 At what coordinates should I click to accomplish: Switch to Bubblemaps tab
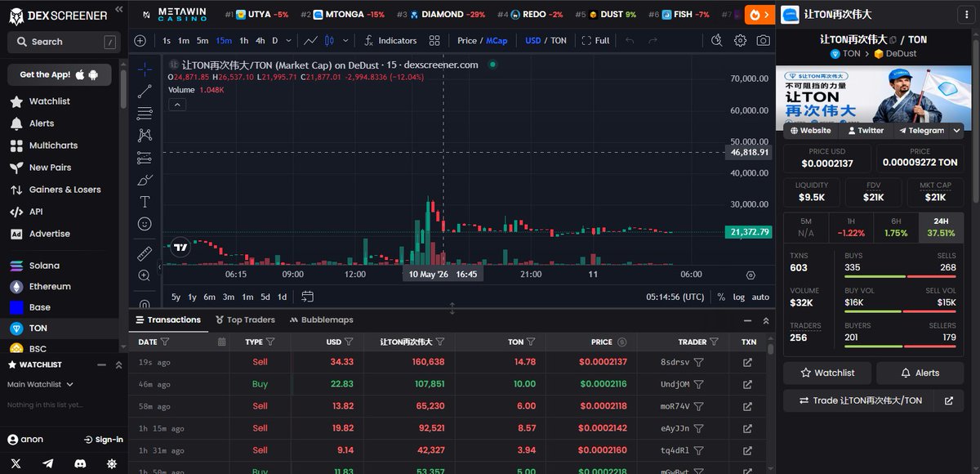pos(321,320)
